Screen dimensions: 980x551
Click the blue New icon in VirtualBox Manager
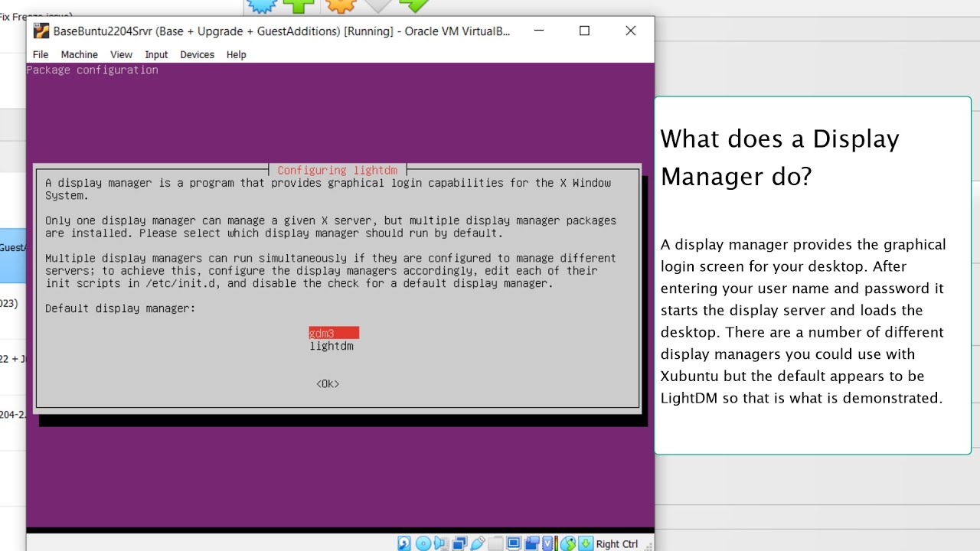click(262, 5)
